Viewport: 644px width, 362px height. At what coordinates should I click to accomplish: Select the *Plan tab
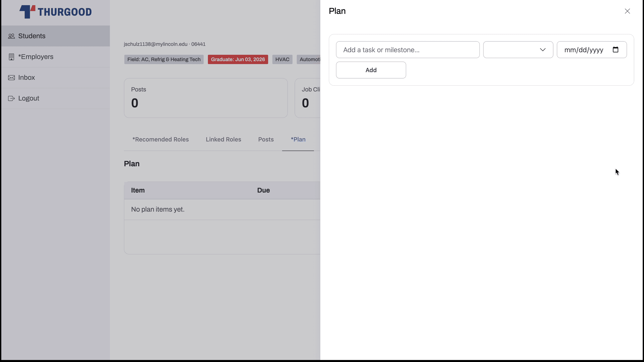point(298,139)
